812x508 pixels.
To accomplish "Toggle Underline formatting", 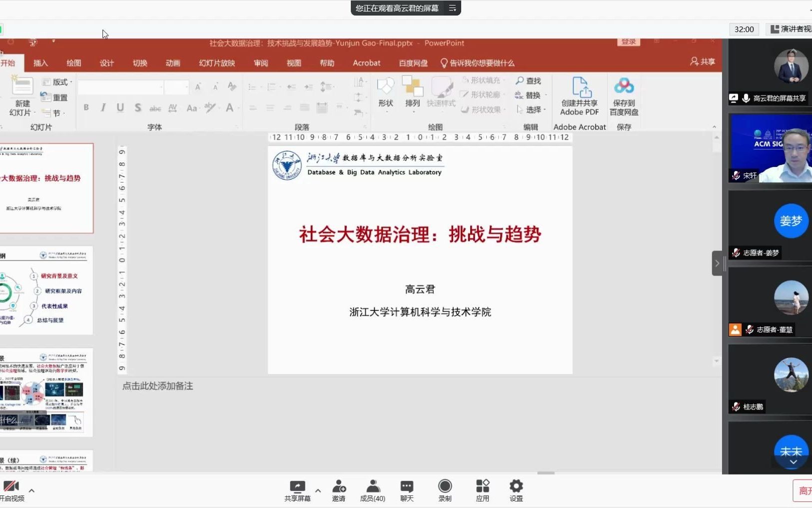I will 120,107.
